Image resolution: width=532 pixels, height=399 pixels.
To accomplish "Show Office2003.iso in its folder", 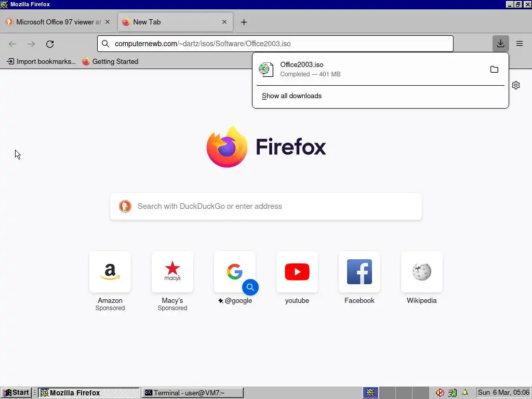I will (x=494, y=70).
